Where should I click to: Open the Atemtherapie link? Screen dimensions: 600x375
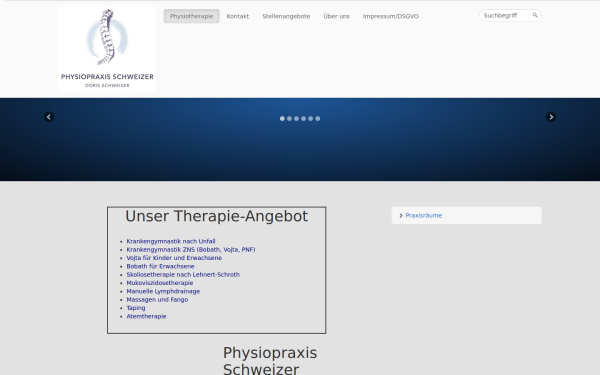click(146, 316)
